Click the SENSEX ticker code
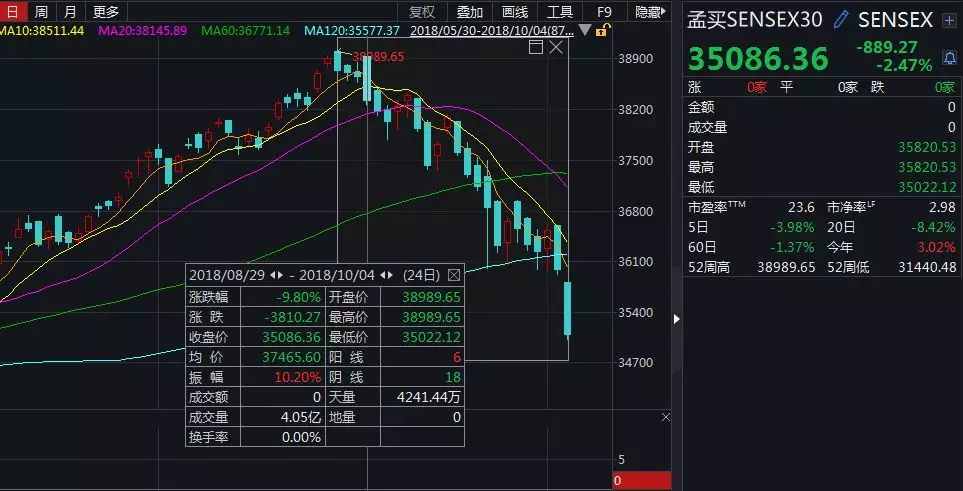 pos(895,20)
